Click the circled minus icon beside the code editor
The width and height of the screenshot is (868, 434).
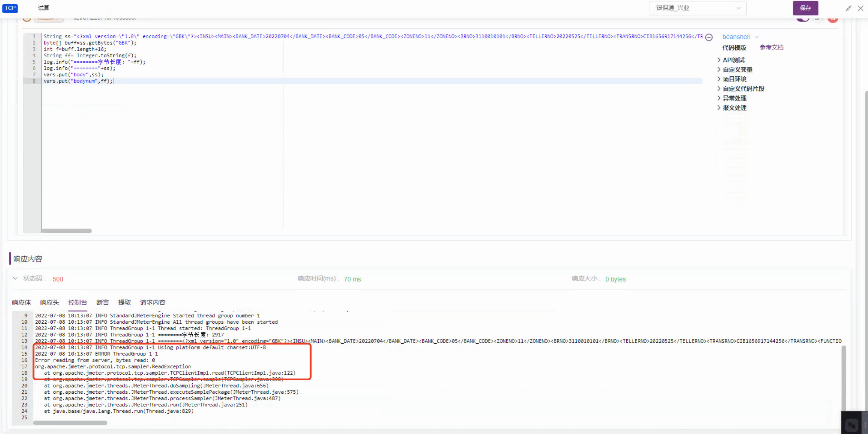[x=709, y=37]
